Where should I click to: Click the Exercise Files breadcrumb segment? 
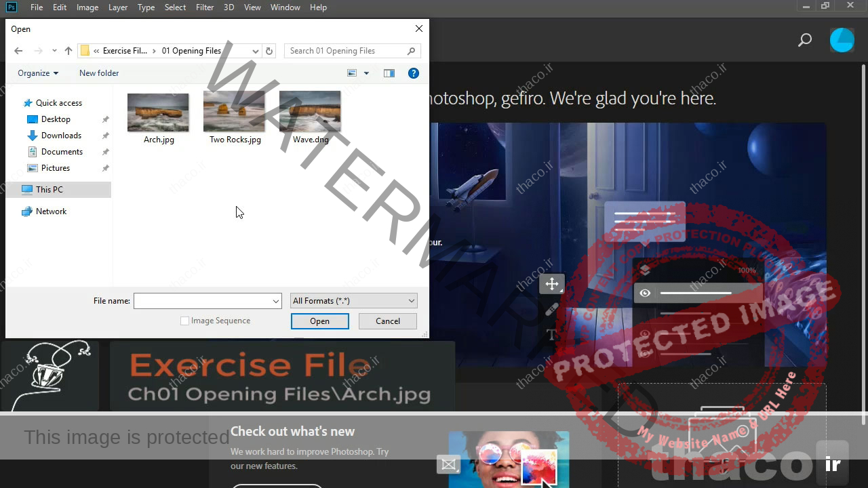click(125, 51)
